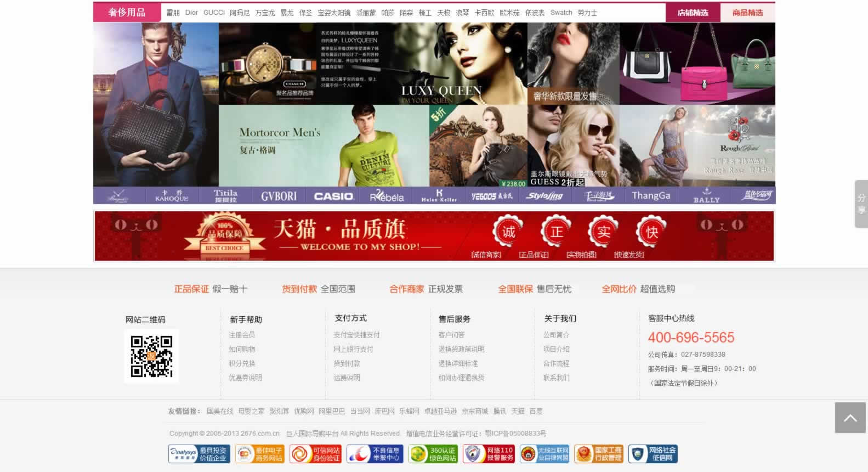Image resolution: width=868 pixels, height=472 pixels.
Task: Open the 天猫 品质旗 red banner
Action: [x=434, y=236]
